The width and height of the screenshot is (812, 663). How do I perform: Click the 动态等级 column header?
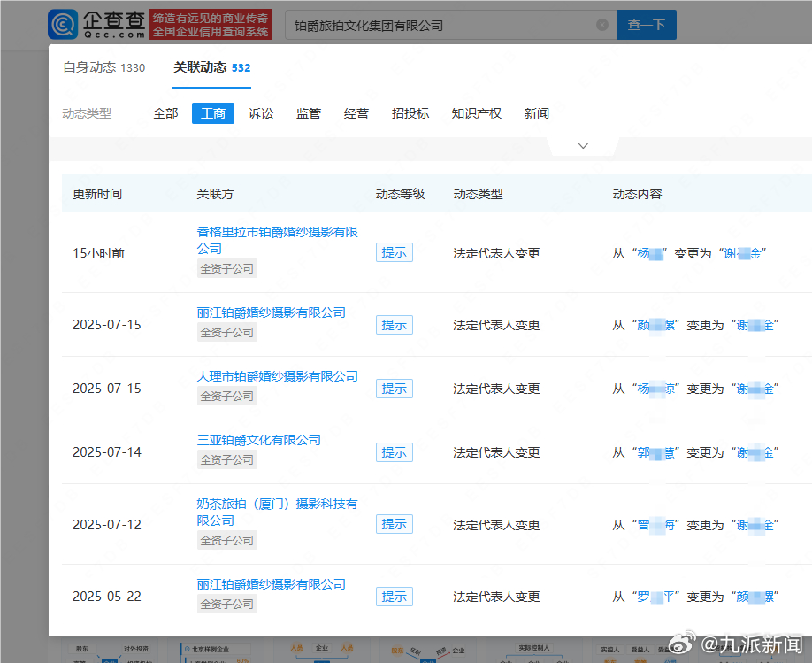pos(401,194)
